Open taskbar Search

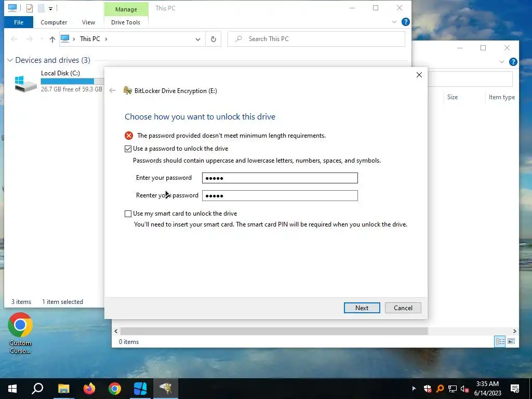click(37, 389)
